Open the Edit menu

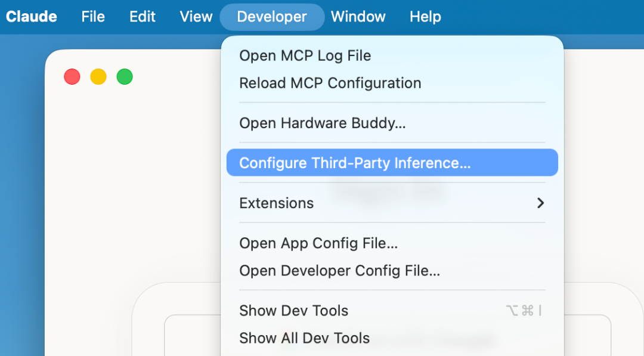click(143, 17)
